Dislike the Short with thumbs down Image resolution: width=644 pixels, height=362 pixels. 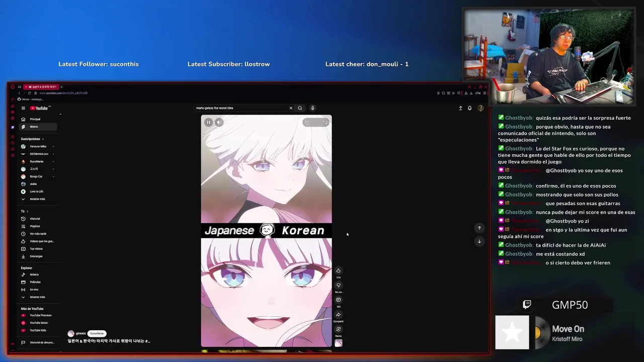pos(338,285)
